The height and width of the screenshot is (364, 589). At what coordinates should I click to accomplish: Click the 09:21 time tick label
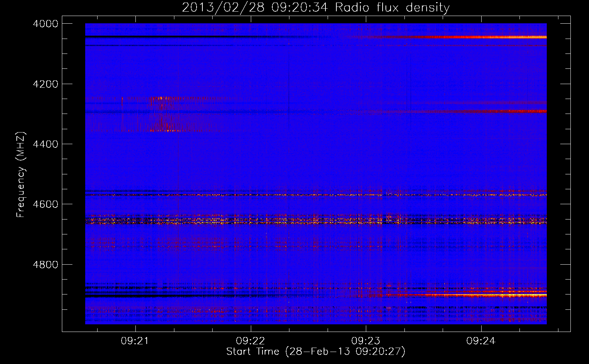click(135, 341)
